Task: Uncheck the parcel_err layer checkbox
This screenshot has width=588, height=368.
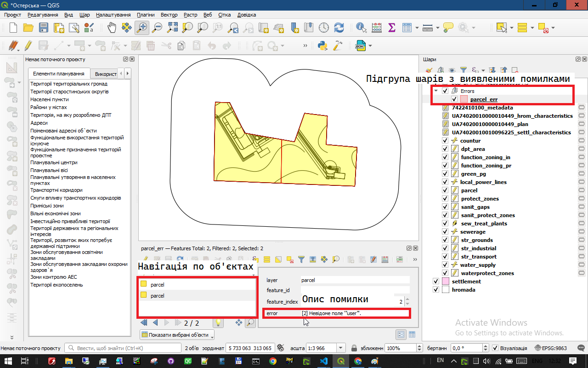Action: [454, 99]
